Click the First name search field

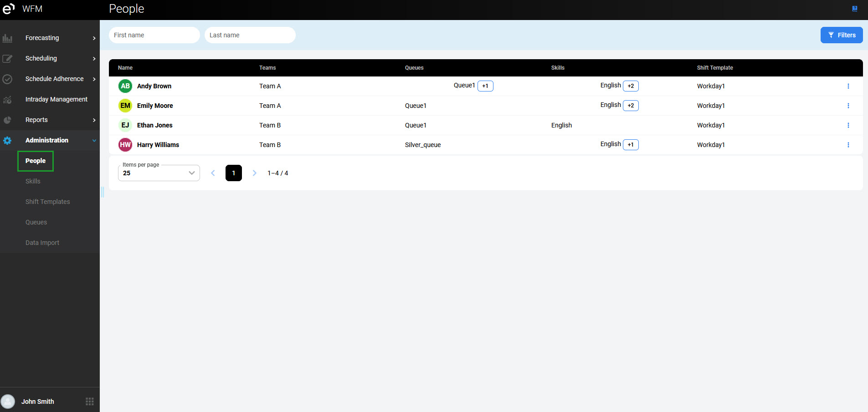[154, 35]
